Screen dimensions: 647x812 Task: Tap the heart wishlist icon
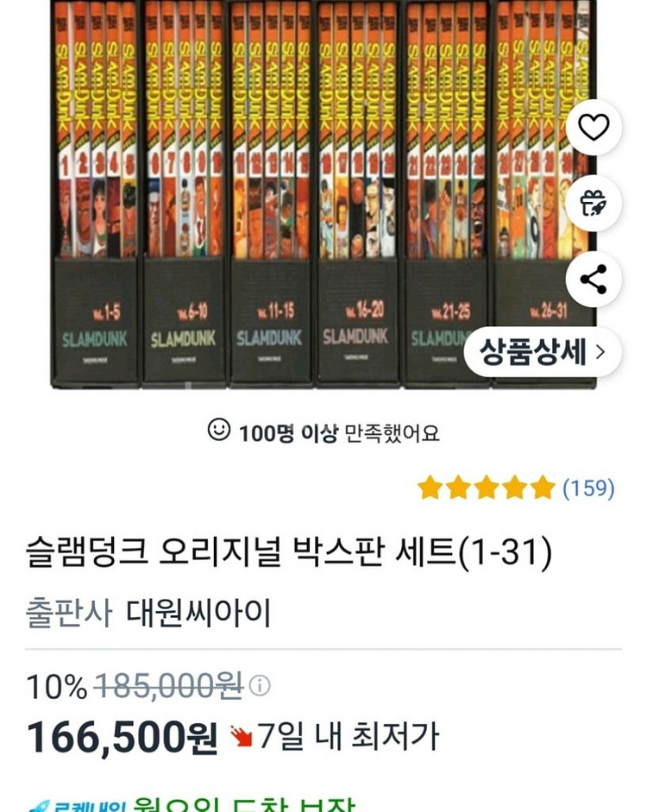point(594,127)
